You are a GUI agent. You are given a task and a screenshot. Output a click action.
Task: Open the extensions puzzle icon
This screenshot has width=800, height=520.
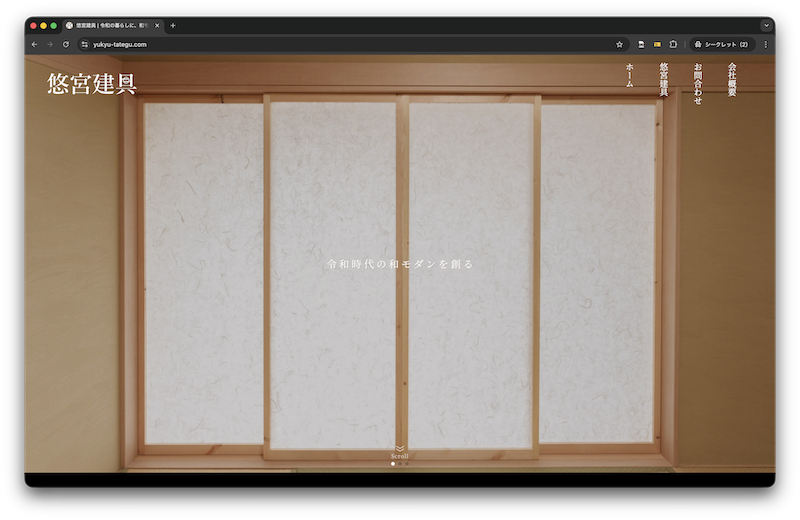tap(673, 44)
